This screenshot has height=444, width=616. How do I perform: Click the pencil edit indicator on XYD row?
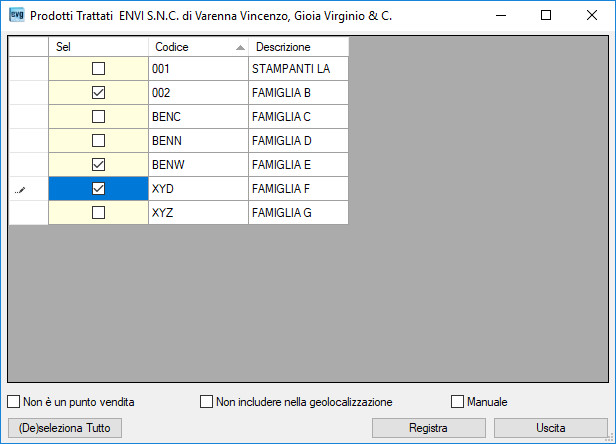[20, 191]
